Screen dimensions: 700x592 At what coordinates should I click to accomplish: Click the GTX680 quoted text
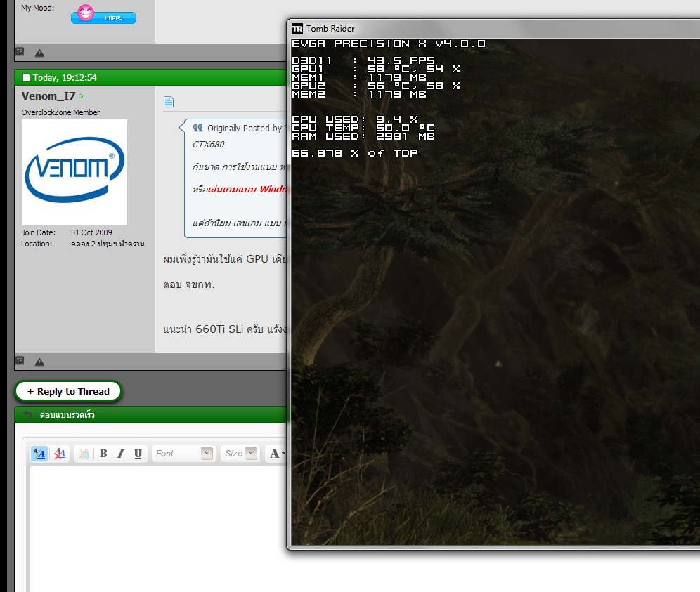(209, 145)
